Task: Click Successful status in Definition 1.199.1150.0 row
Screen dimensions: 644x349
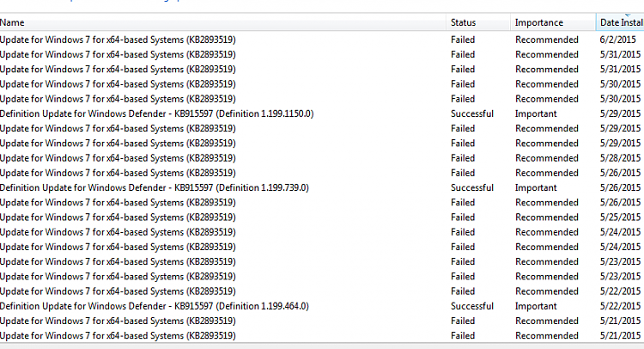Action: [x=472, y=113]
